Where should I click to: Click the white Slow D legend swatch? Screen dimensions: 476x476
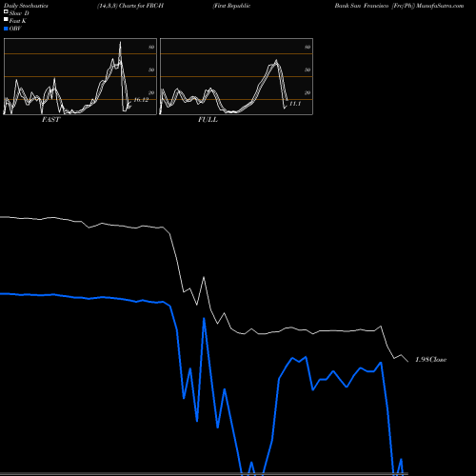point(6,12)
